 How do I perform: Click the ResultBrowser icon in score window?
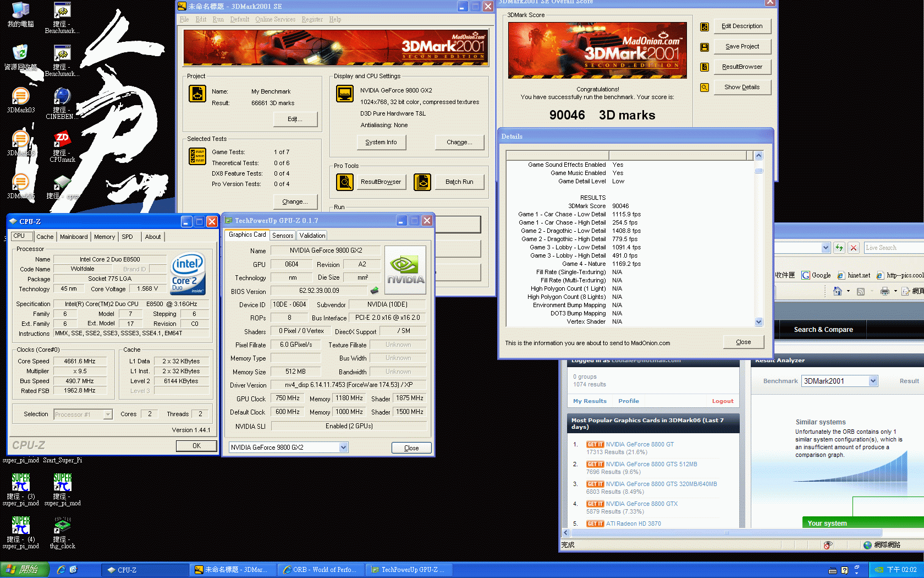point(705,67)
